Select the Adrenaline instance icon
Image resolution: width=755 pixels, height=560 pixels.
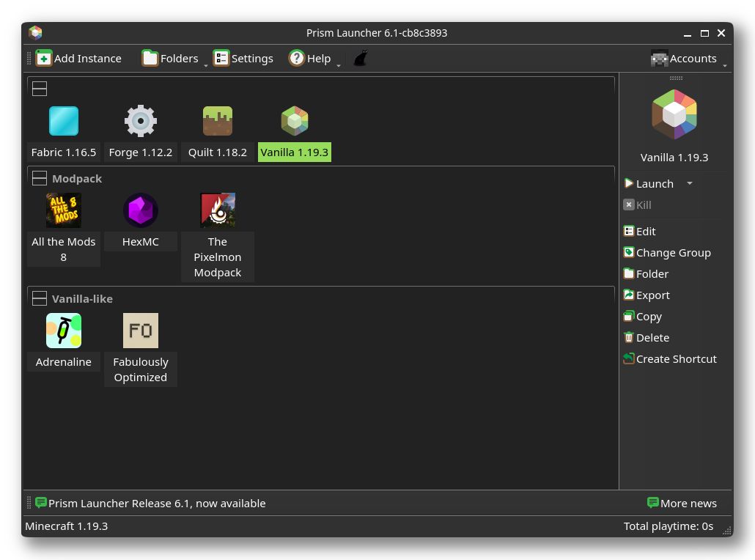[64, 331]
